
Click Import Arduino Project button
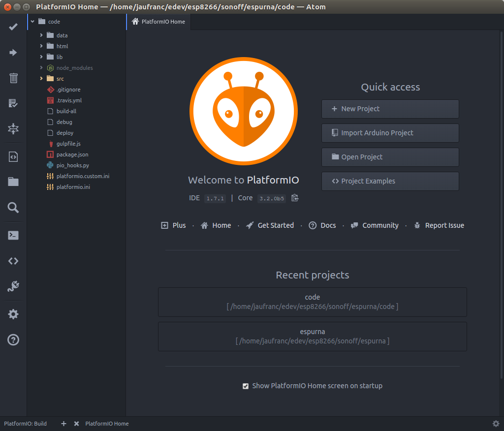click(x=390, y=133)
